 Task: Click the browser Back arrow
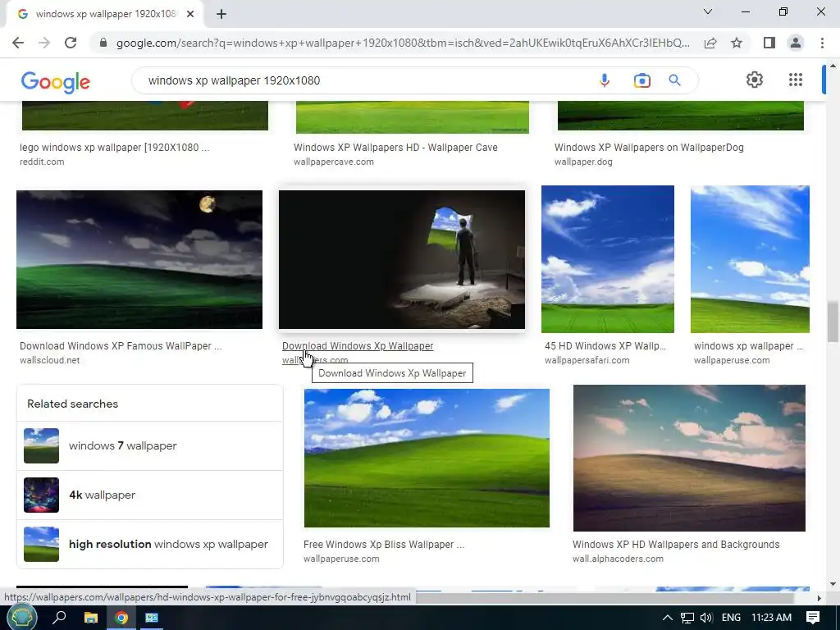click(18, 43)
